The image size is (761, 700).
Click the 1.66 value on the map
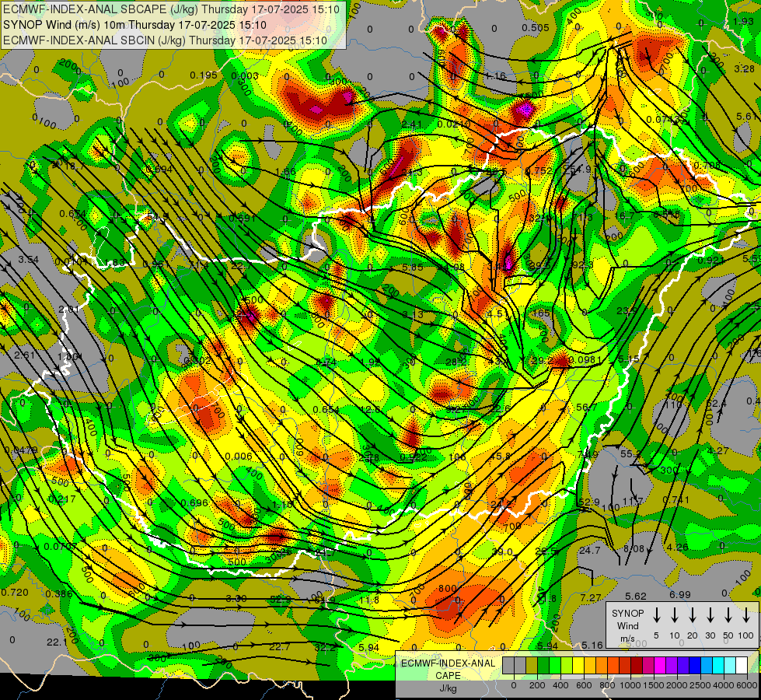click(x=285, y=171)
